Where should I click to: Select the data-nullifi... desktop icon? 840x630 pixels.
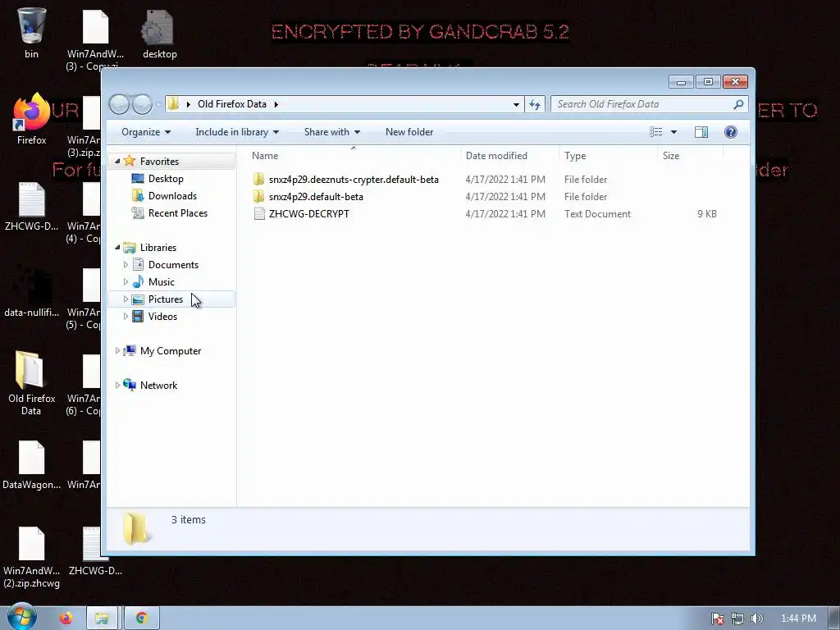(31, 291)
